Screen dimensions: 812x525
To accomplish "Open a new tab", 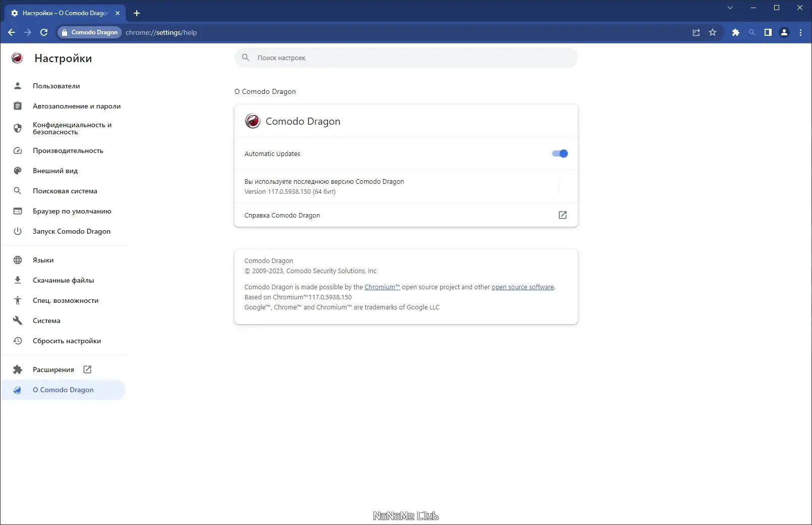I will (137, 13).
